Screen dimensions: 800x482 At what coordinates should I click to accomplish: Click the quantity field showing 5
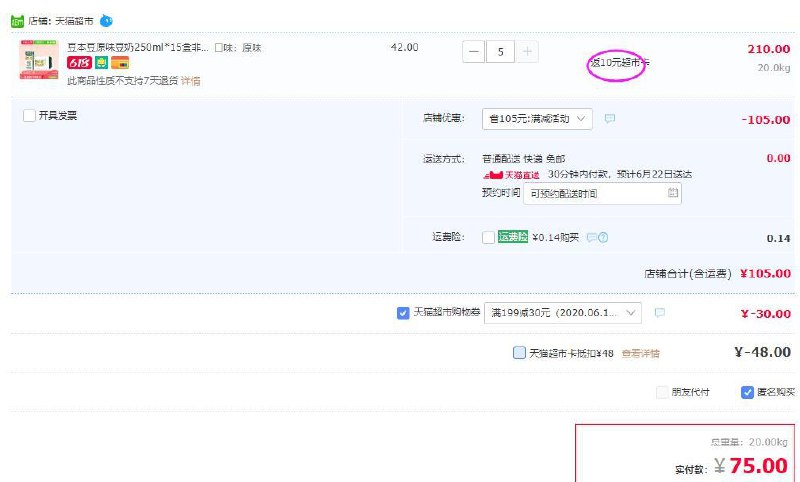tap(500, 52)
